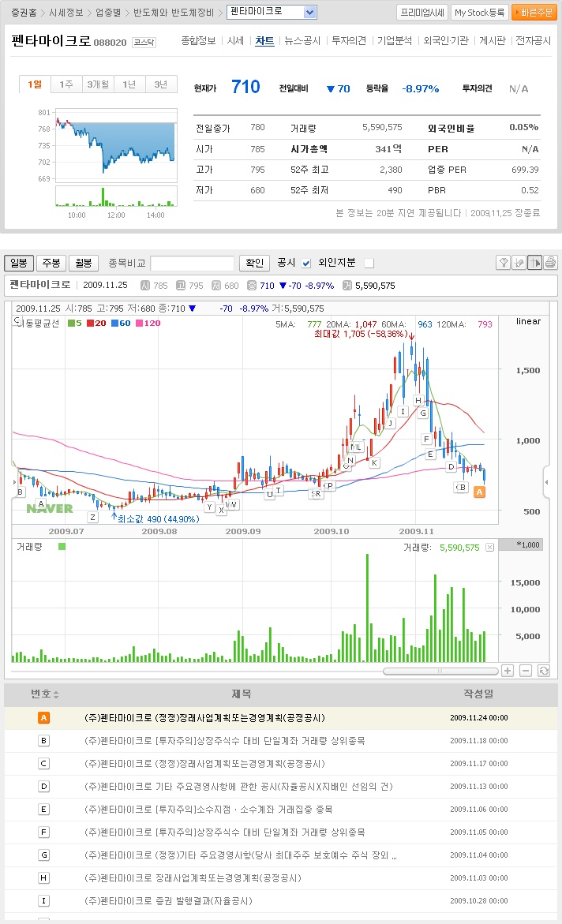This screenshot has height=924, width=562.
Task: Open the 게시판 menu tab
Action: (x=493, y=41)
